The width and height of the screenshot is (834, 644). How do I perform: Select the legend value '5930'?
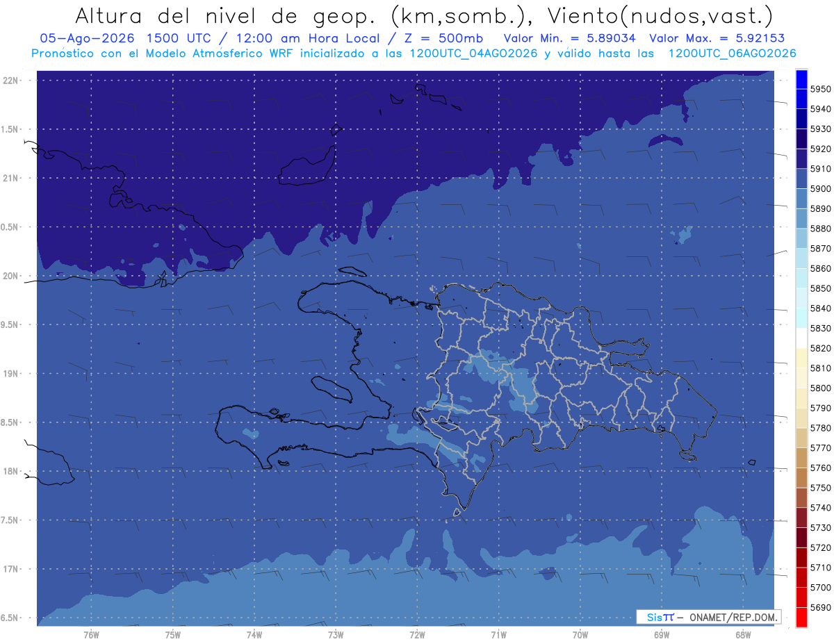(x=821, y=129)
